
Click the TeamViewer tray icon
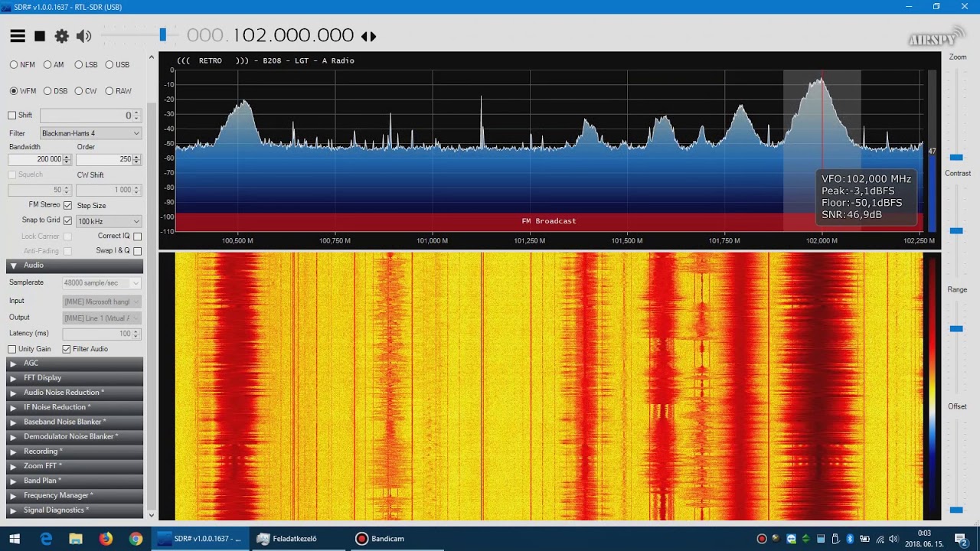click(x=791, y=539)
